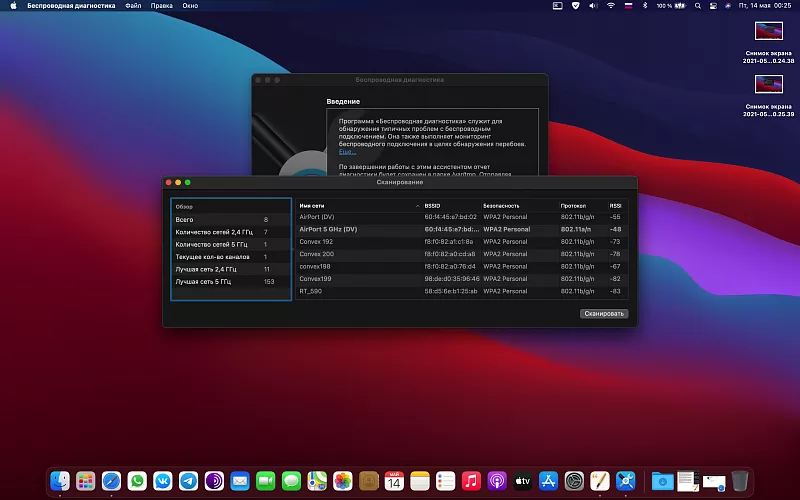Viewport: 800px width, 500px height.
Task: Open the App Store dock icon
Action: pos(548,481)
